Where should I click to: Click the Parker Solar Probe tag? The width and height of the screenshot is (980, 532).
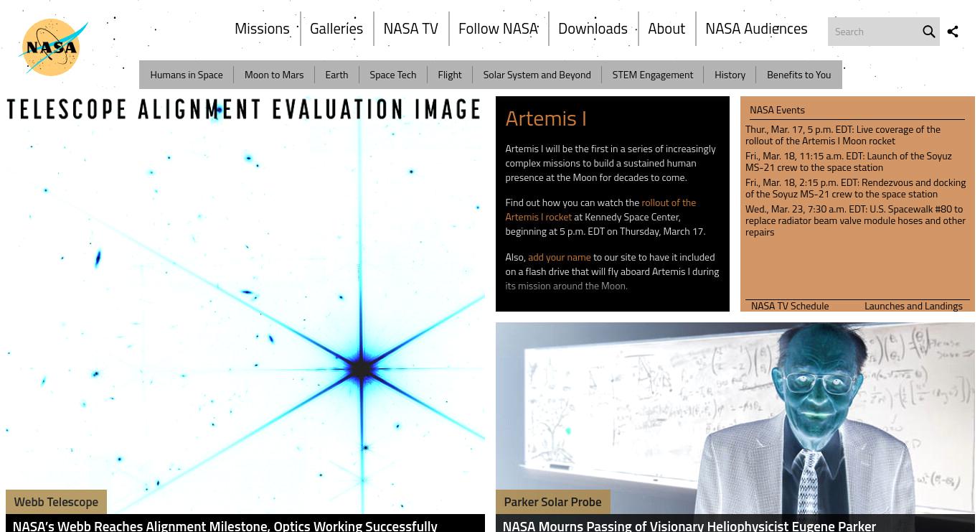click(552, 502)
